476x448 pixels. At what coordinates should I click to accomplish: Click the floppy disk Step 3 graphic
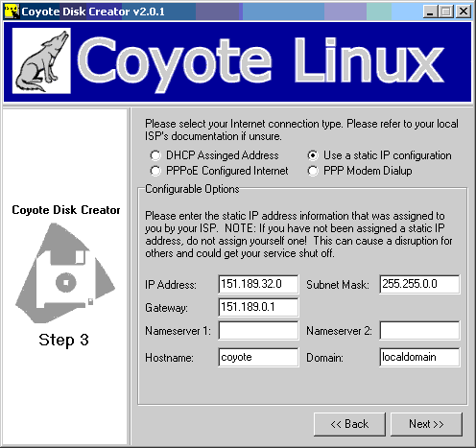point(65,273)
